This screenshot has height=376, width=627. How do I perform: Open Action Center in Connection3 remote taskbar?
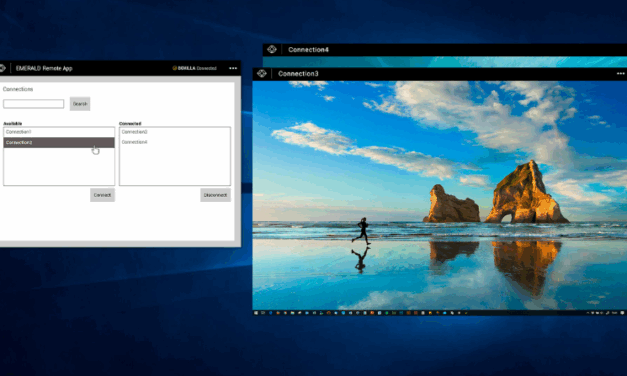[622, 313]
